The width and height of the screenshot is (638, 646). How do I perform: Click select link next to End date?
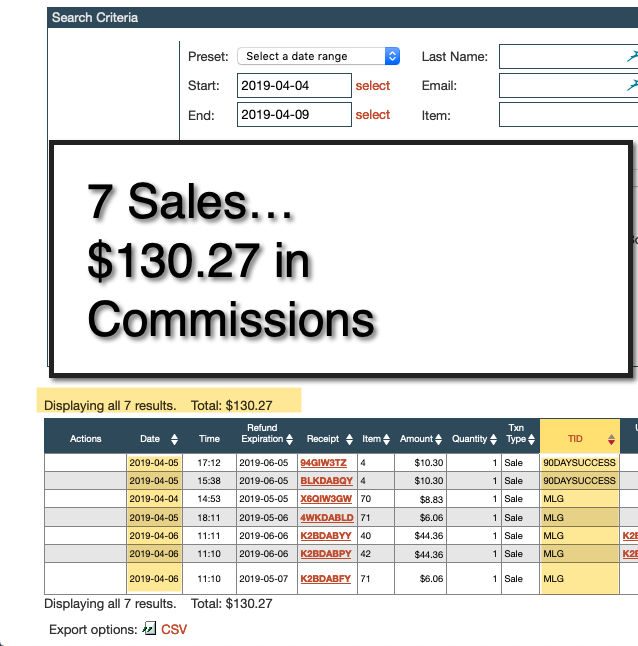pyautogui.click(x=372, y=115)
